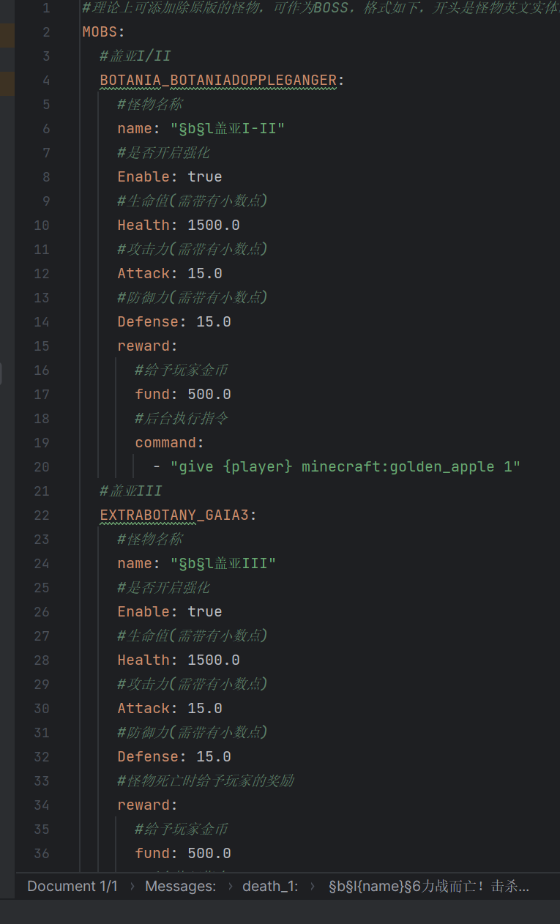The image size is (560, 924).
Task: Click the orange gutter marker beside line 2
Action: coord(7,34)
